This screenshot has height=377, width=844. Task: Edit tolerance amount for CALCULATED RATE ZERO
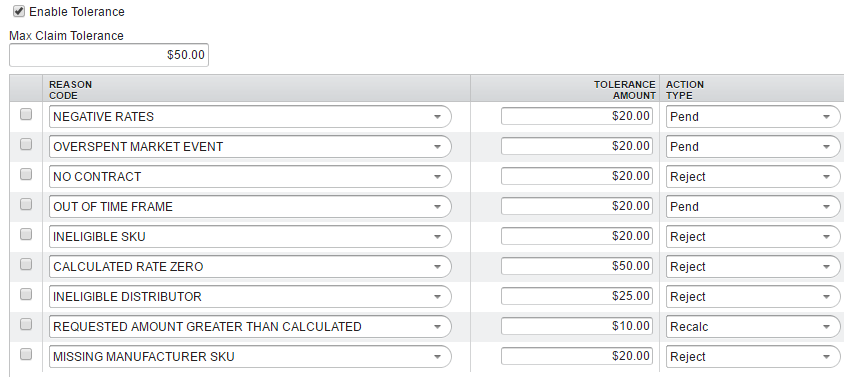click(577, 266)
